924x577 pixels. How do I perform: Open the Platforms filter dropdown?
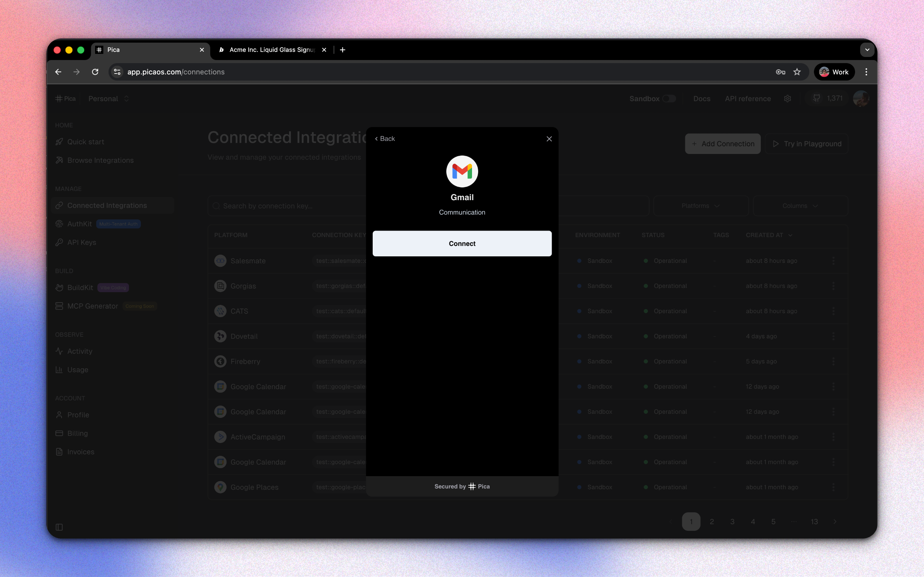(x=700, y=206)
